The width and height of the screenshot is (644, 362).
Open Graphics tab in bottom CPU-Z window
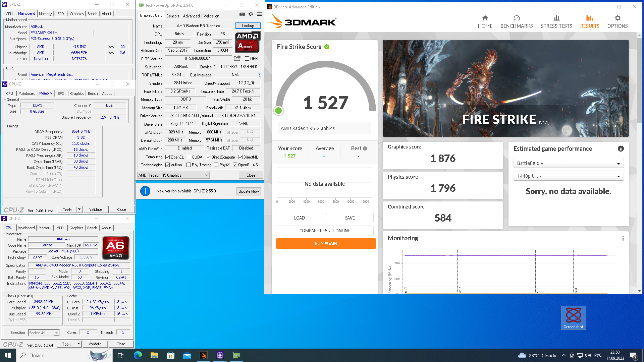76,228
